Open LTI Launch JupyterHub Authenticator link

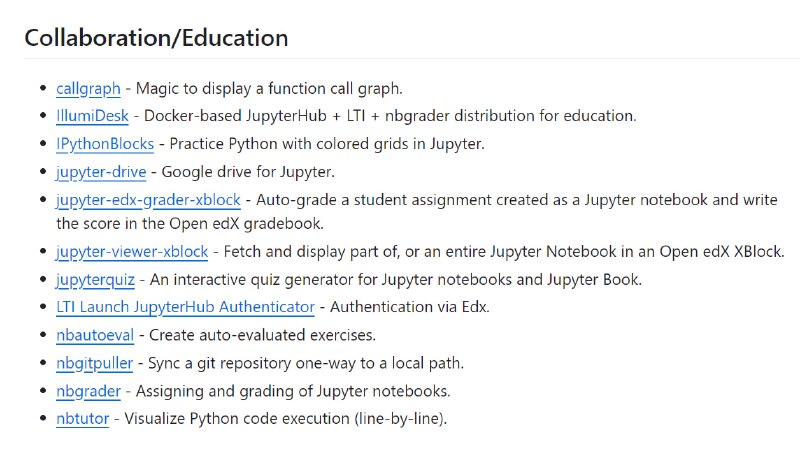coord(185,307)
